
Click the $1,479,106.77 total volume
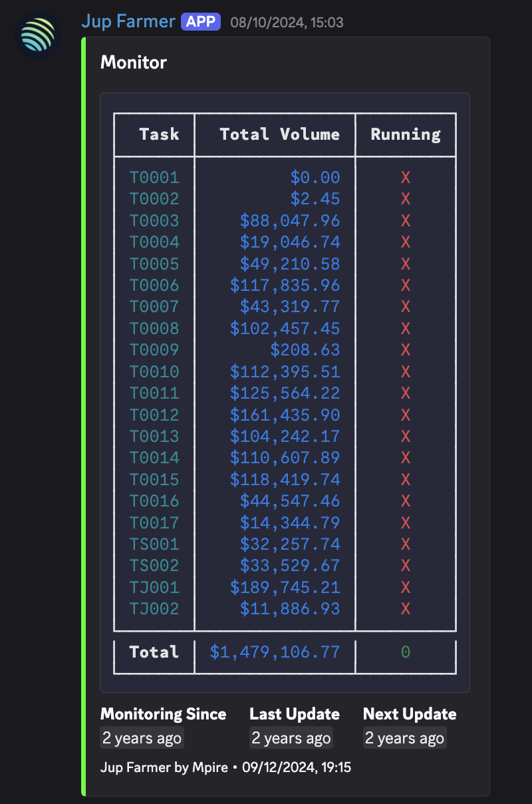275,652
